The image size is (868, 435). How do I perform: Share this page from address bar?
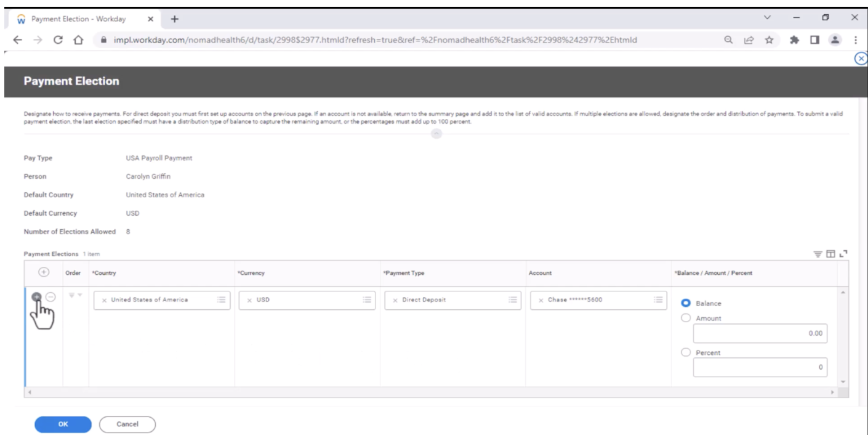click(749, 39)
